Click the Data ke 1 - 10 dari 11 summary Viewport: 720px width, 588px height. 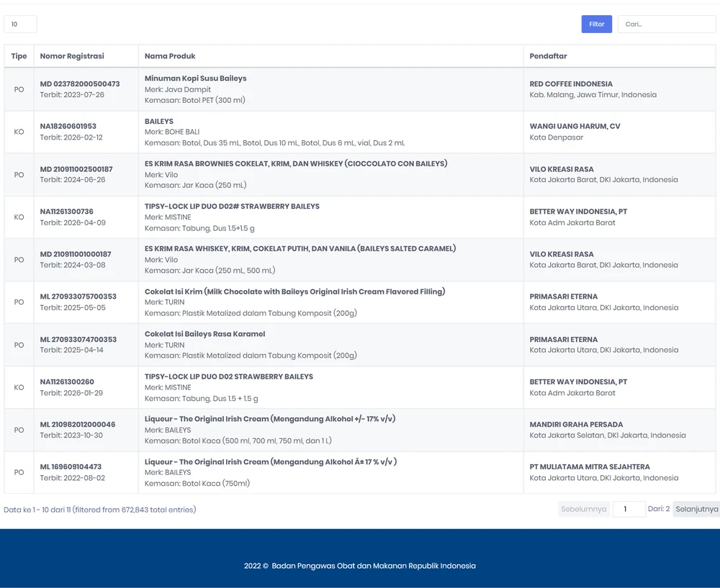[99, 510]
